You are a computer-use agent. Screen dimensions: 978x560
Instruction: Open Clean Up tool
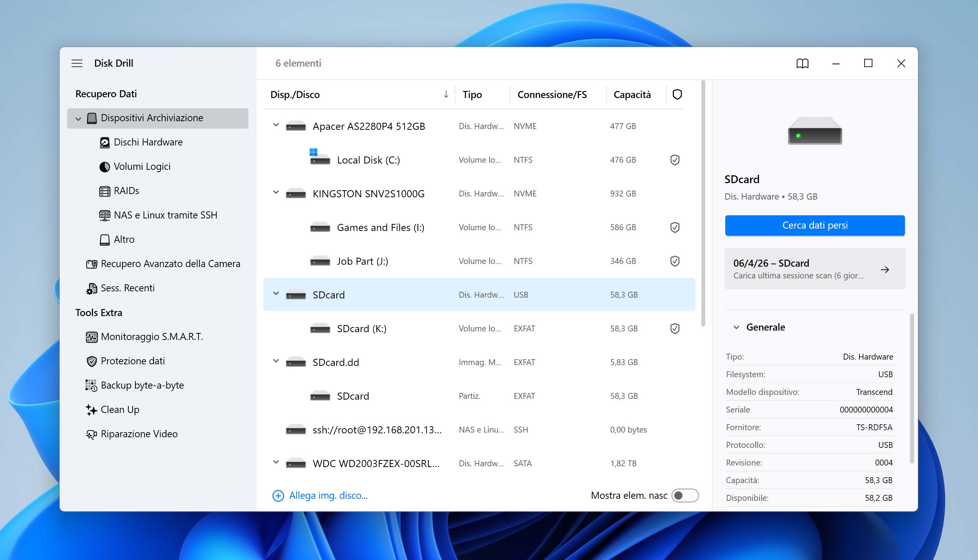158,410
